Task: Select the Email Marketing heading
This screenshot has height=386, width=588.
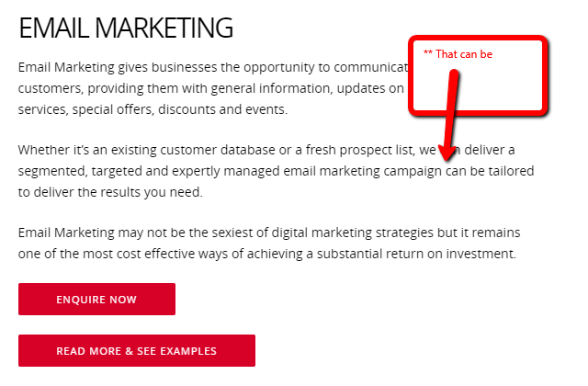Action: [126, 28]
